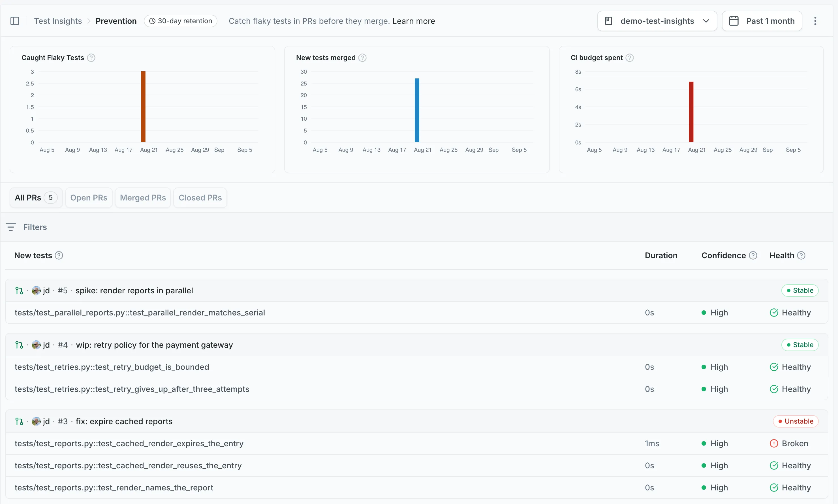This screenshot has height=504, width=838.
Task: Open test_render_names_the_report test row
Action: (x=417, y=488)
